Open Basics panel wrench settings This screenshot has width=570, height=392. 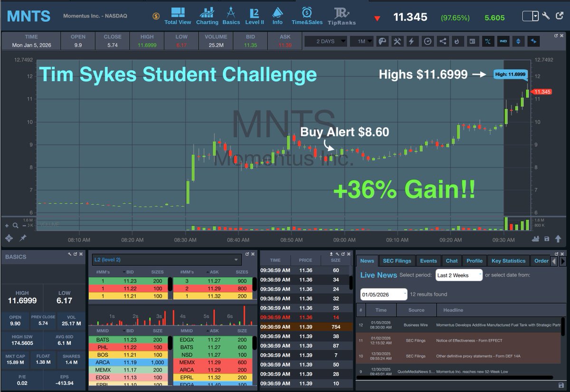click(69, 254)
